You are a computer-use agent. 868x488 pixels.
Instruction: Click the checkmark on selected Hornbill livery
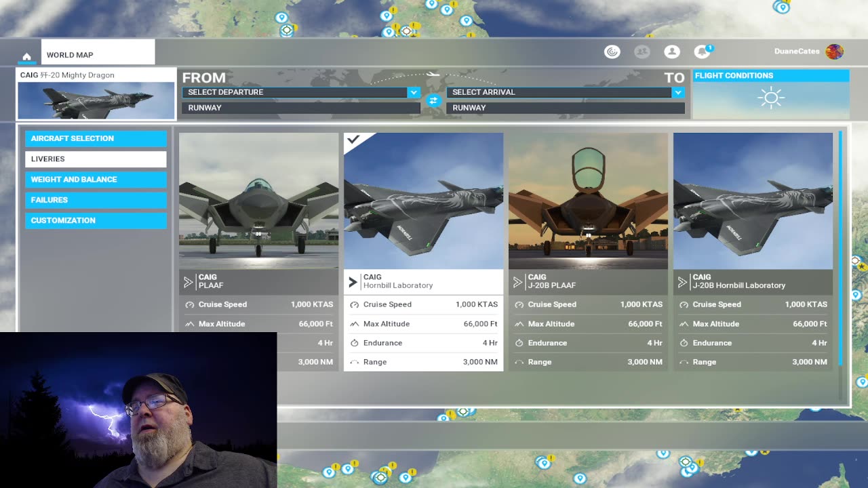(353, 140)
